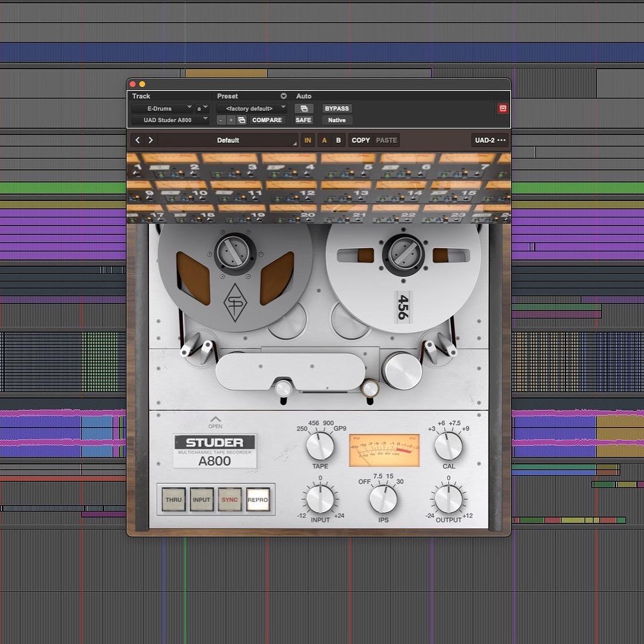
Task: Switch to preset slot A
Action: (x=324, y=140)
